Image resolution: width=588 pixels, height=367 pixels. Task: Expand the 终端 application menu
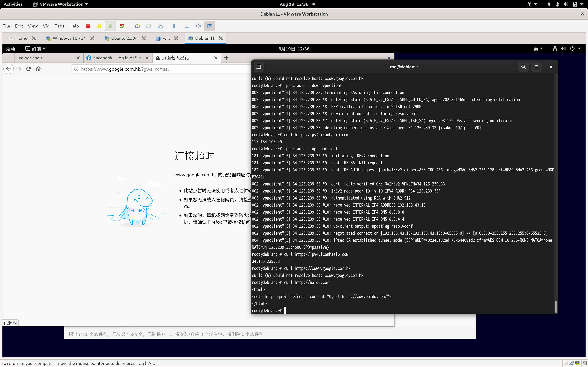tap(36, 48)
